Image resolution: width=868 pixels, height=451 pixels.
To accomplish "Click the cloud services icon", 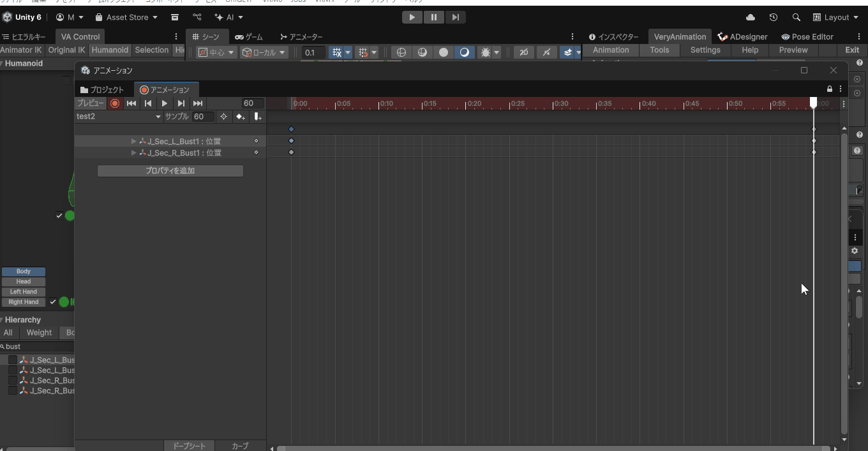I will [750, 17].
